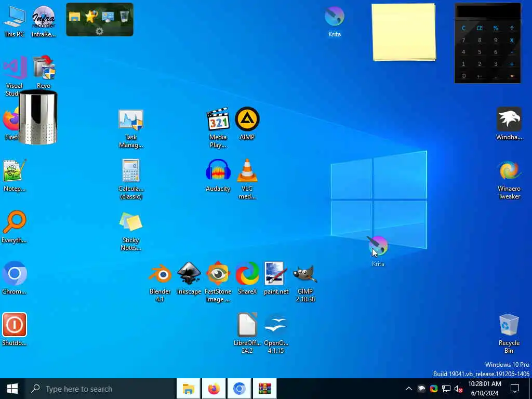Screen dimensions: 532x399
Task: Click the Windhawk system tray icon
Action: [x=421, y=389]
